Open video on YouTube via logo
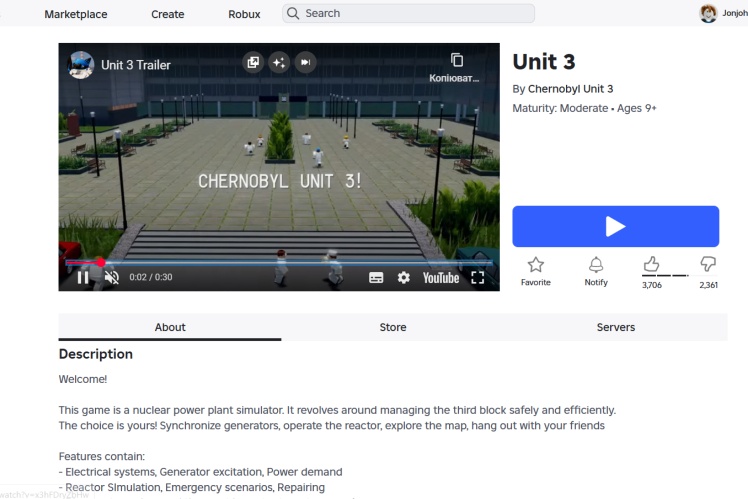Image resolution: width=748 pixels, height=499 pixels. [440, 277]
